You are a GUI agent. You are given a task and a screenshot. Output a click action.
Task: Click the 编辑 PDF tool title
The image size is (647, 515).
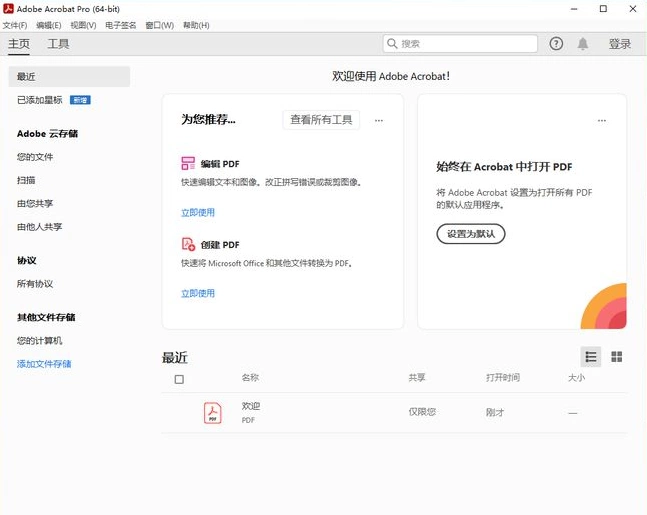tap(220, 164)
